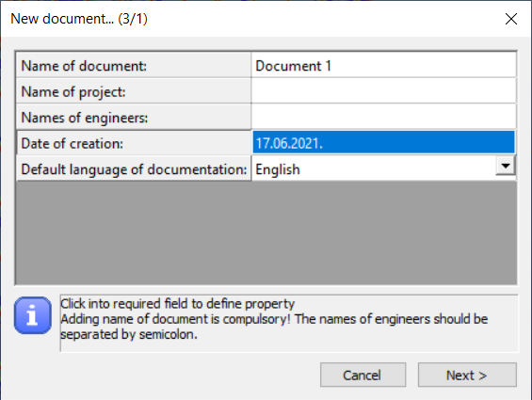Image resolution: width=532 pixels, height=400 pixels.
Task: Click the empty Name of project field
Action: [x=384, y=91]
